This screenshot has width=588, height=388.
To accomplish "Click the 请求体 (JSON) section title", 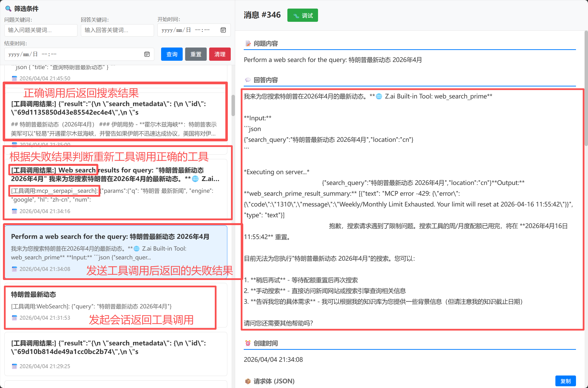I will (x=274, y=381).
